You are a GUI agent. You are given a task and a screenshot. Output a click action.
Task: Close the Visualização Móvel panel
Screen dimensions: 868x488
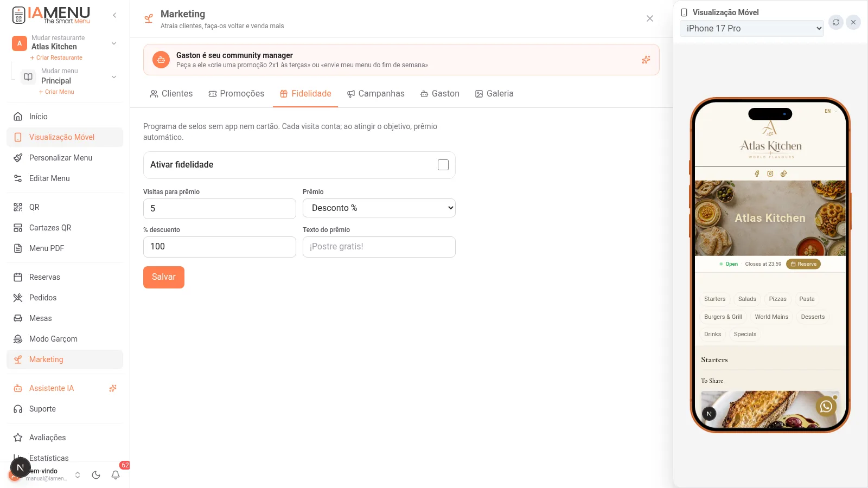pos(853,22)
